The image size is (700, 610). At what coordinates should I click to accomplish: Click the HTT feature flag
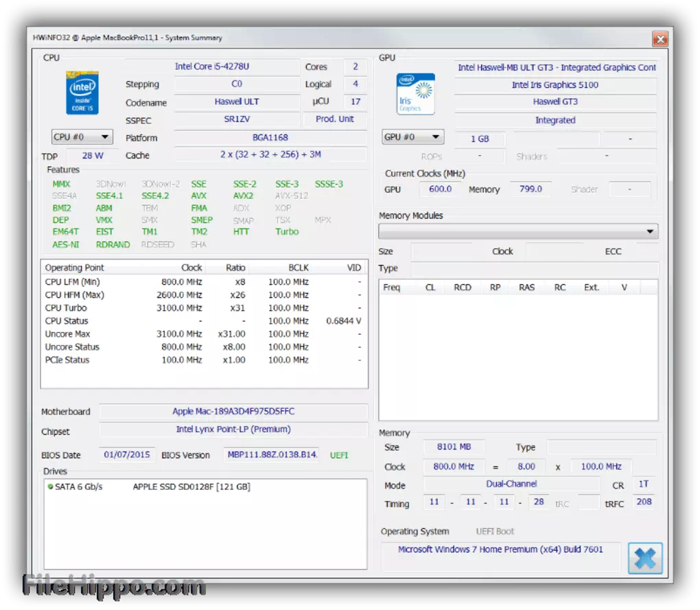click(241, 232)
